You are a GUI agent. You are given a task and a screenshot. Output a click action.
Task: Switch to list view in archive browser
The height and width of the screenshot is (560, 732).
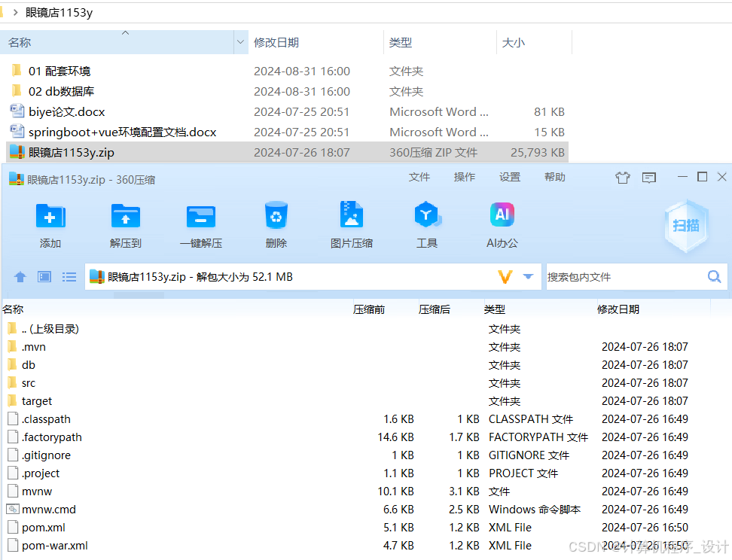click(69, 276)
